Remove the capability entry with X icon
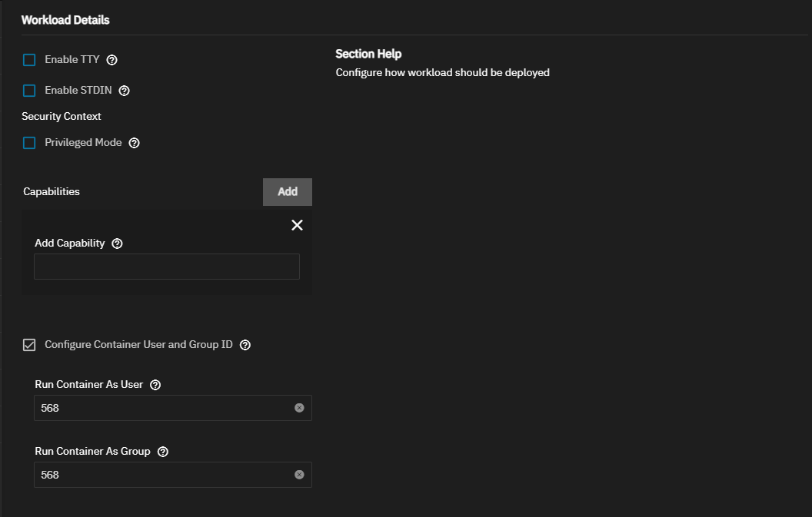Screen dimensions: 812x517 click(297, 225)
